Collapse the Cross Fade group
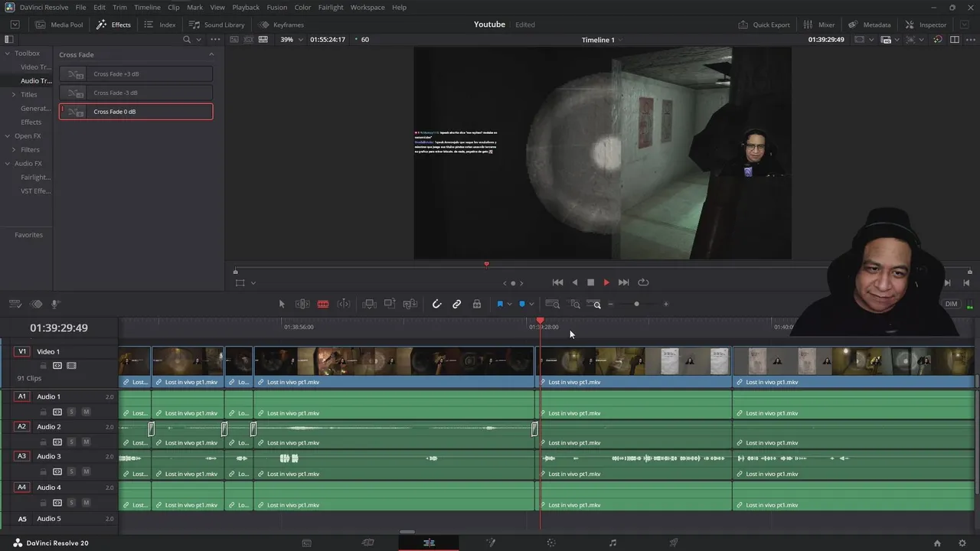The width and height of the screenshot is (980, 551). (211, 54)
